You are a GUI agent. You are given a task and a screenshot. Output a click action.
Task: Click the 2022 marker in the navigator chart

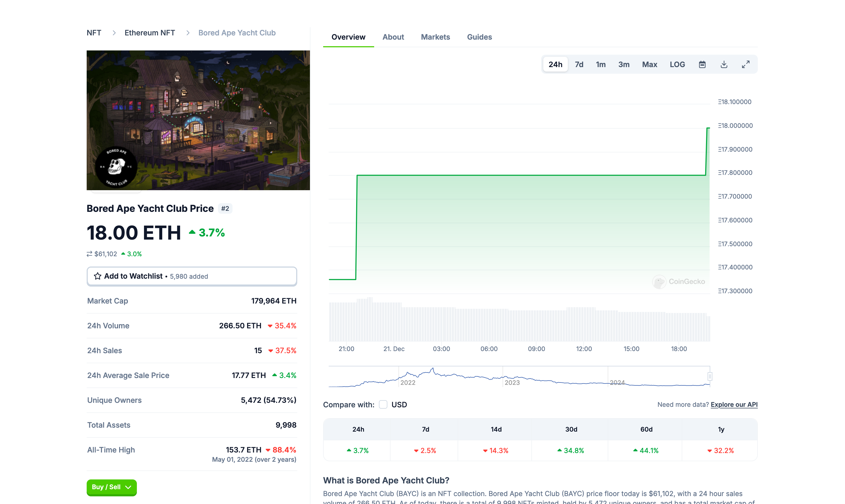tap(407, 383)
